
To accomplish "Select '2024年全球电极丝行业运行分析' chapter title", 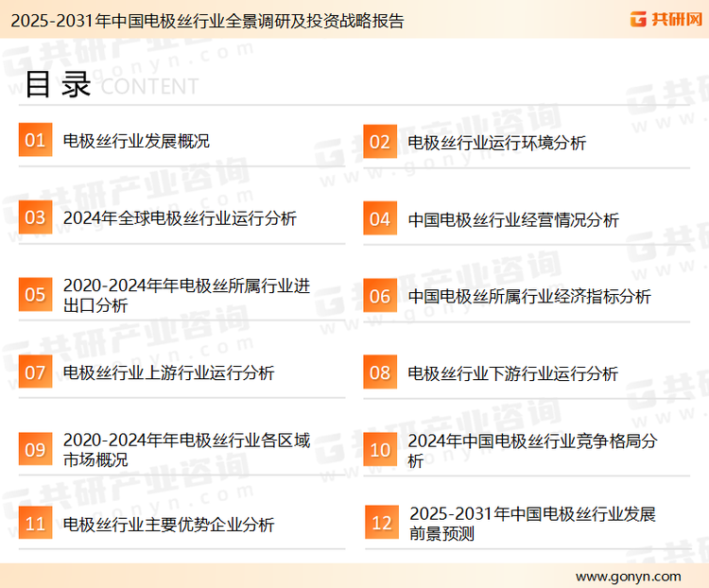I will (x=180, y=218).
